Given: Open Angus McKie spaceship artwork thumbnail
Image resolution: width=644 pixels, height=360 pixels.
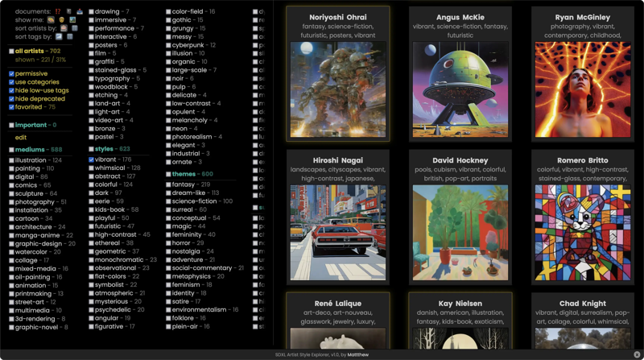Looking at the screenshot, I should tap(460, 89).
